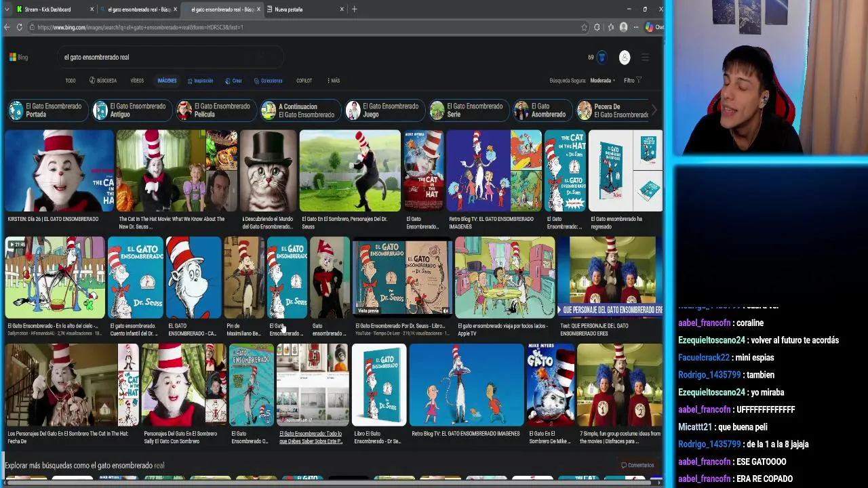Screen dimensions: 868x488
Task: Open the 'Libro El Gato Ensombrerado' book image
Action: [379, 385]
